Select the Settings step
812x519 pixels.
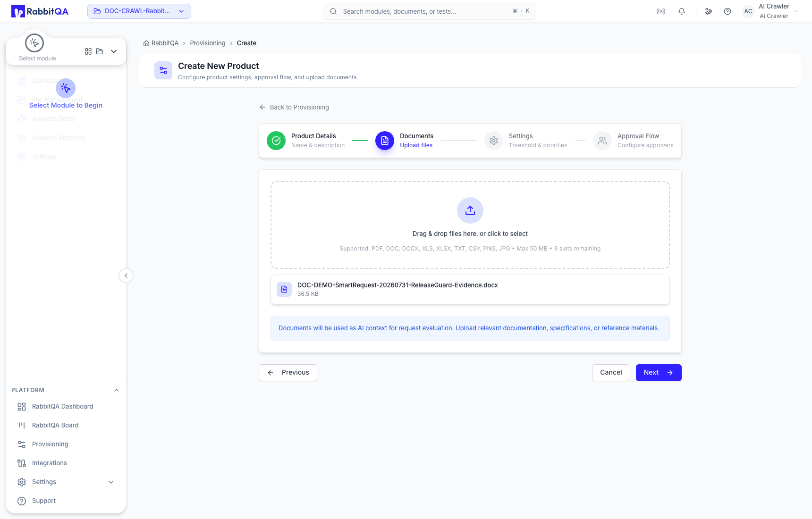pos(526,141)
